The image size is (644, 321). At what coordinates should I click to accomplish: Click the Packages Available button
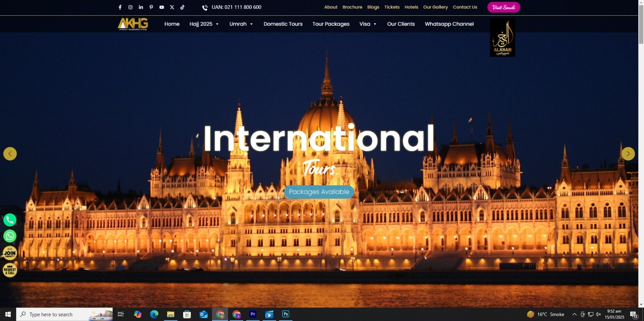[x=319, y=192]
